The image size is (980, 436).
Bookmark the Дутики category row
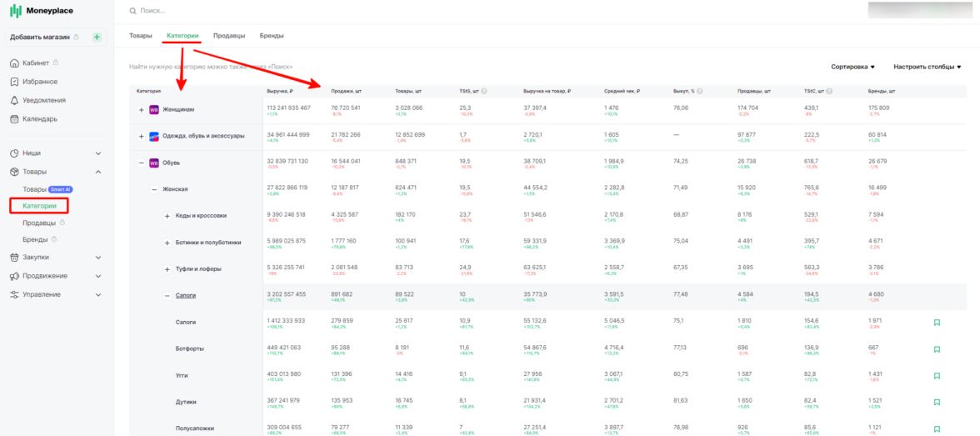937,403
